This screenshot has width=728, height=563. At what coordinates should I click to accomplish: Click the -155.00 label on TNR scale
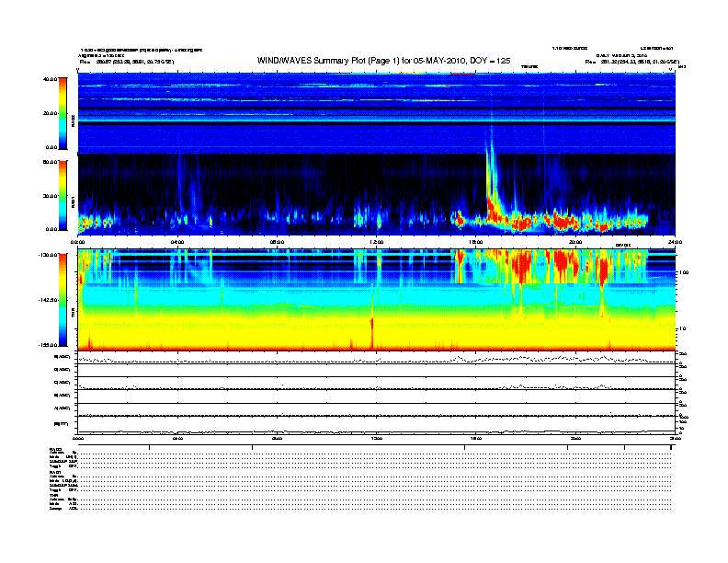coord(49,344)
